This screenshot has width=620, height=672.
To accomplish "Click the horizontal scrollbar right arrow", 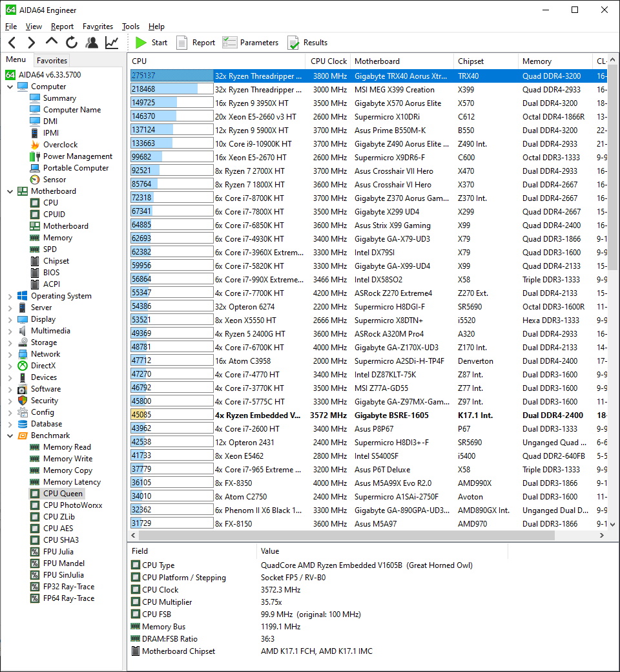I will tap(601, 535).
